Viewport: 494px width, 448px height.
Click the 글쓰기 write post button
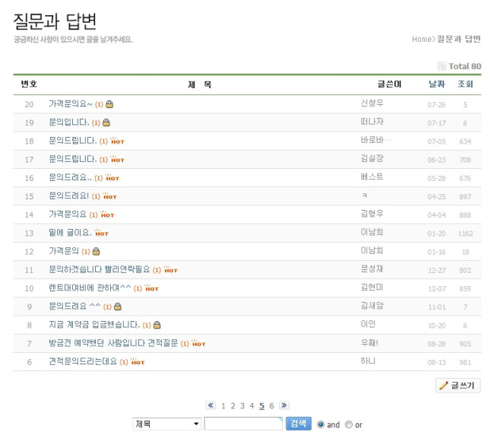tap(458, 386)
